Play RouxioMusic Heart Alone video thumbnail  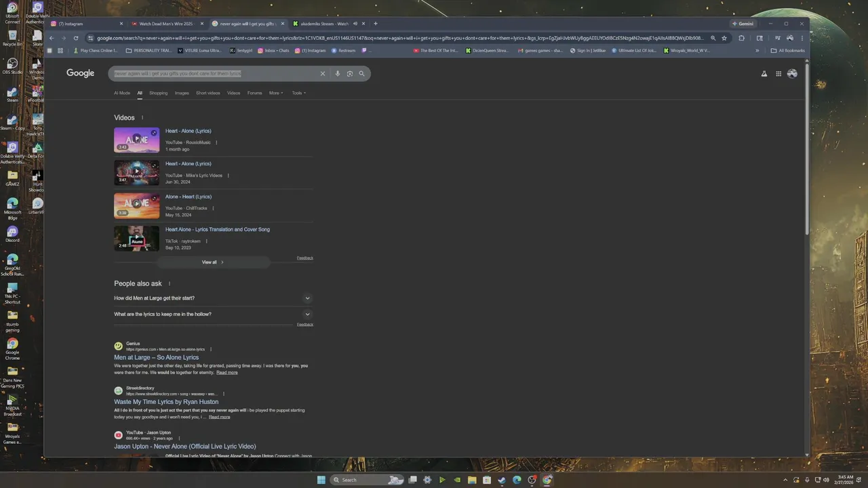136,140
